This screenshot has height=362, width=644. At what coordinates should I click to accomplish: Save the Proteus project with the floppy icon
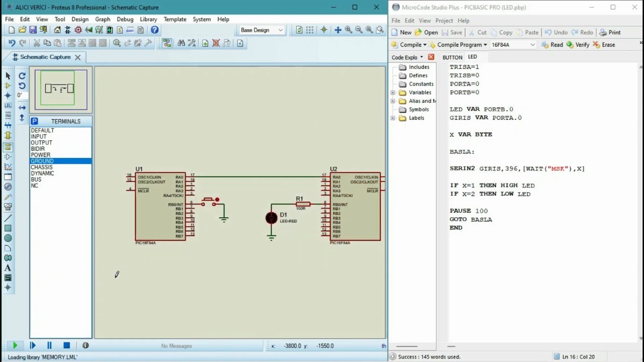click(x=33, y=30)
